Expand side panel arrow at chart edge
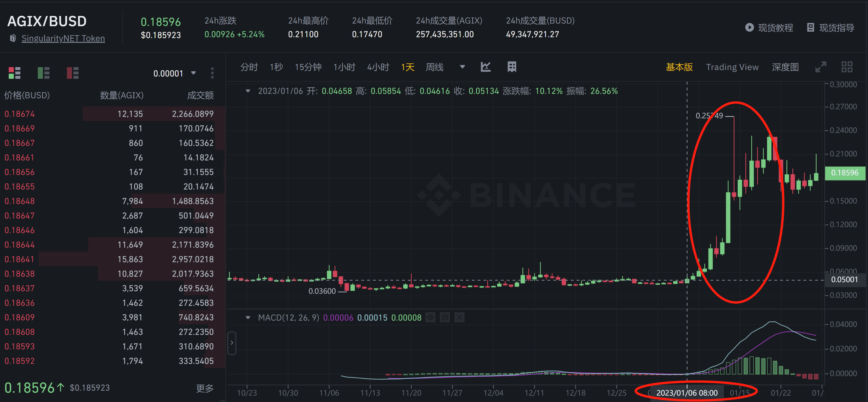This screenshot has height=402, width=868. 232,343
